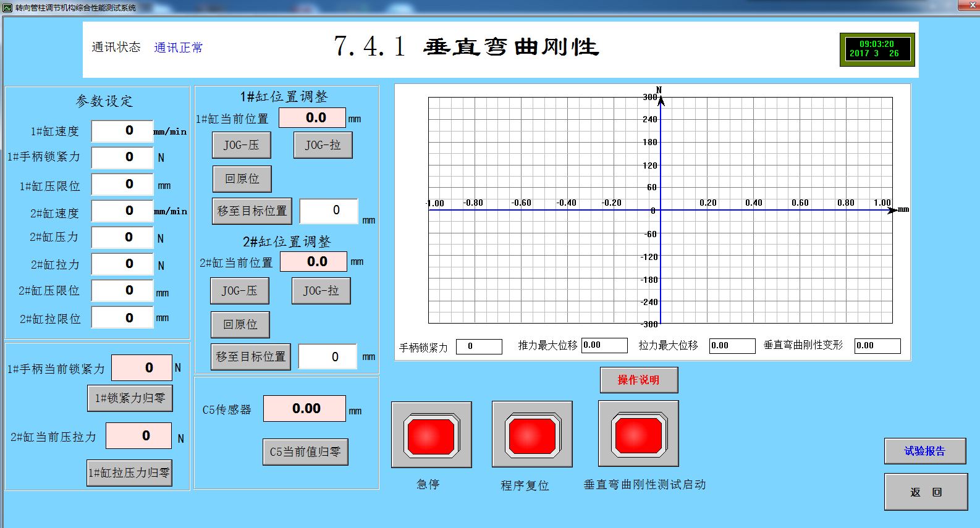This screenshot has height=528, width=980.
Task: Return cylinder 1# to origin with 回原位
Action: (x=242, y=179)
